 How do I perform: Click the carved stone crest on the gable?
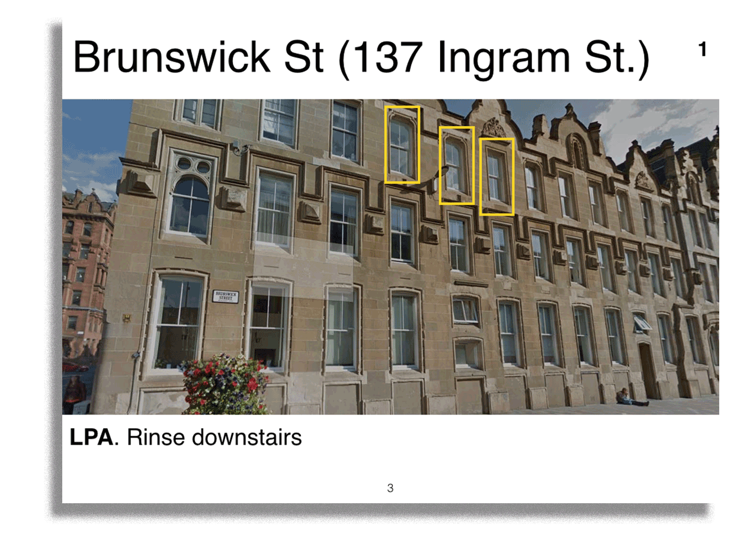[x=493, y=127]
